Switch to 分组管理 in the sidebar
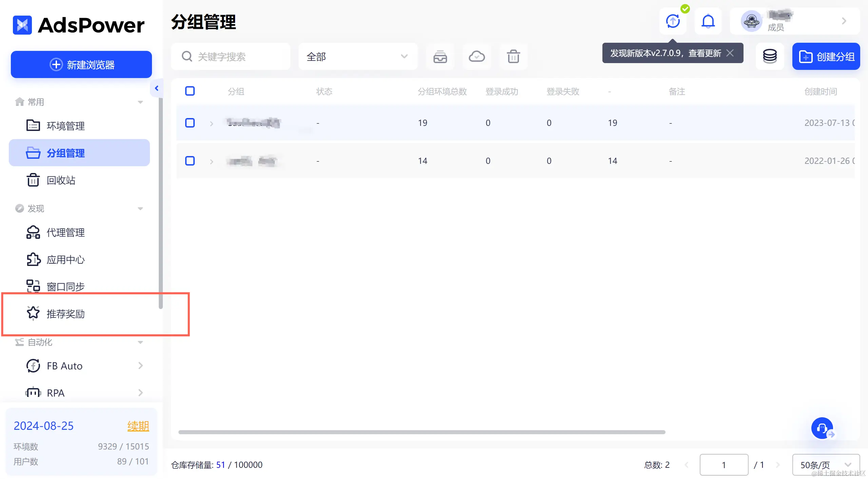Screen dimensions: 868x479 click(66, 153)
